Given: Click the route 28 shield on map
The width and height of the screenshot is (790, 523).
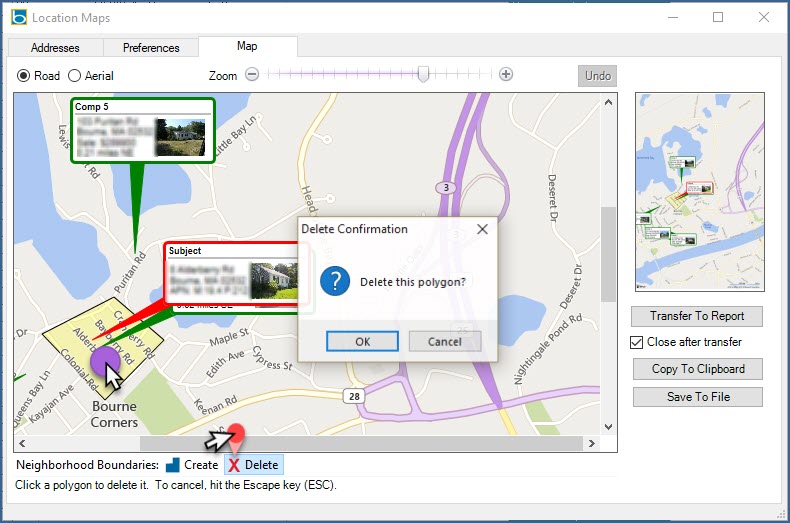Looking at the screenshot, I should click(x=354, y=397).
